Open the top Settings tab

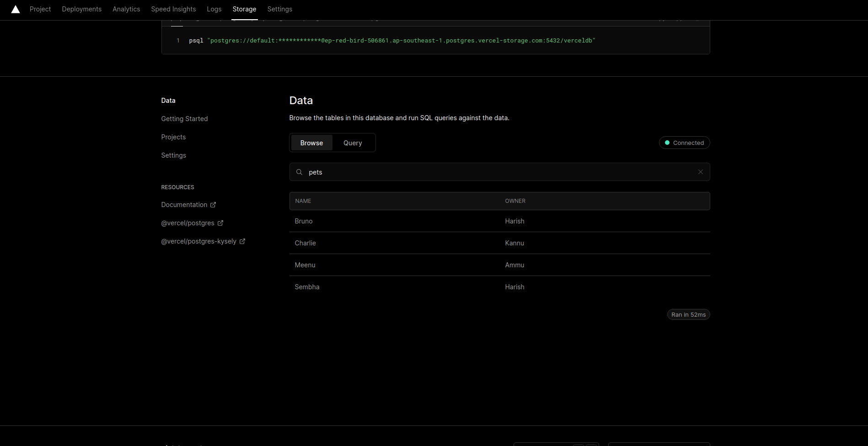point(280,9)
